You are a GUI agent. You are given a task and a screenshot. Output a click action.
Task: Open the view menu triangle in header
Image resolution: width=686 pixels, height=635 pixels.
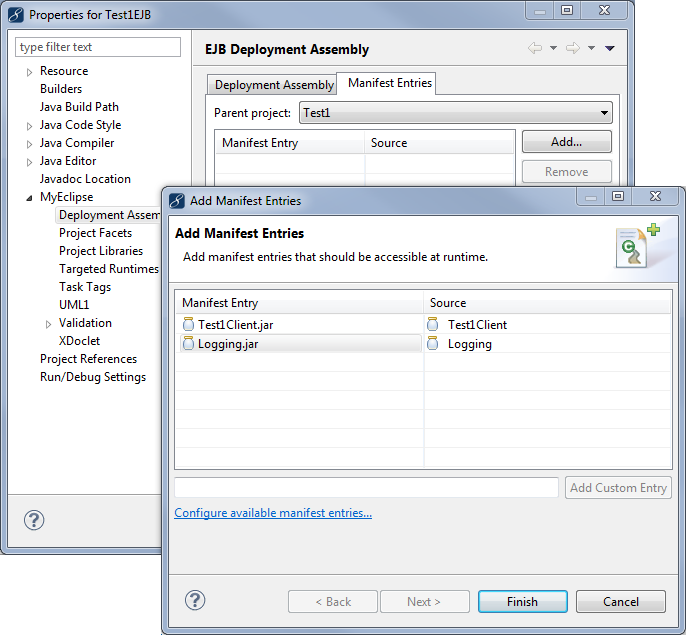(x=610, y=48)
